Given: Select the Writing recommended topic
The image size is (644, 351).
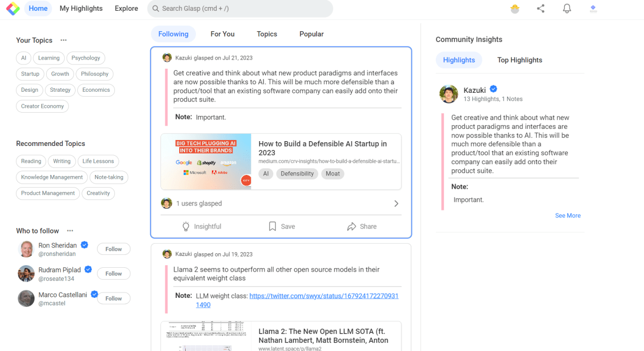Looking at the screenshot, I should coord(62,161).
